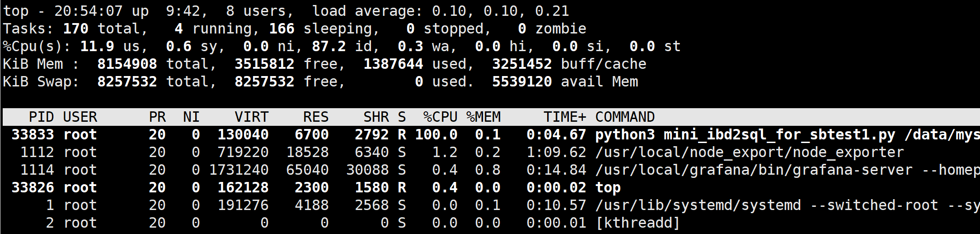Click the '0 zombie' count
Image resolution: width=980 pixels, height=234 pixels.
point(552,29)
